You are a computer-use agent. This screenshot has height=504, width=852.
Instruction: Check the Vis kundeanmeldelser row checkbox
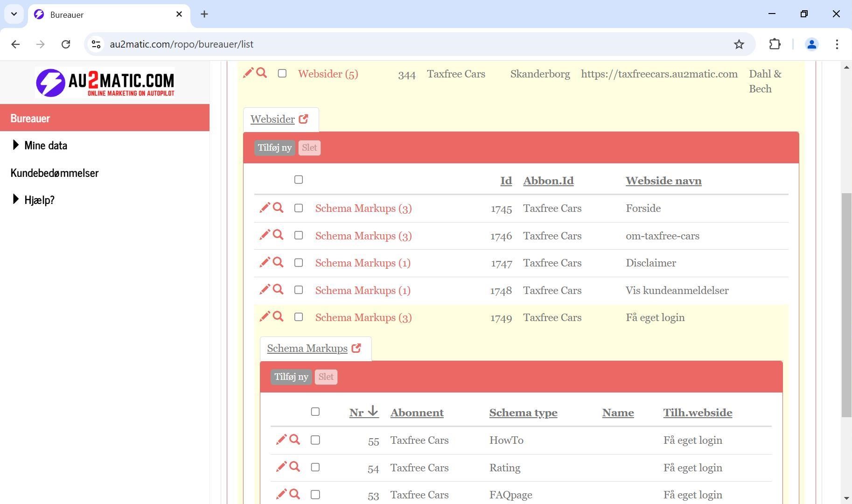(x=299, y=290)
